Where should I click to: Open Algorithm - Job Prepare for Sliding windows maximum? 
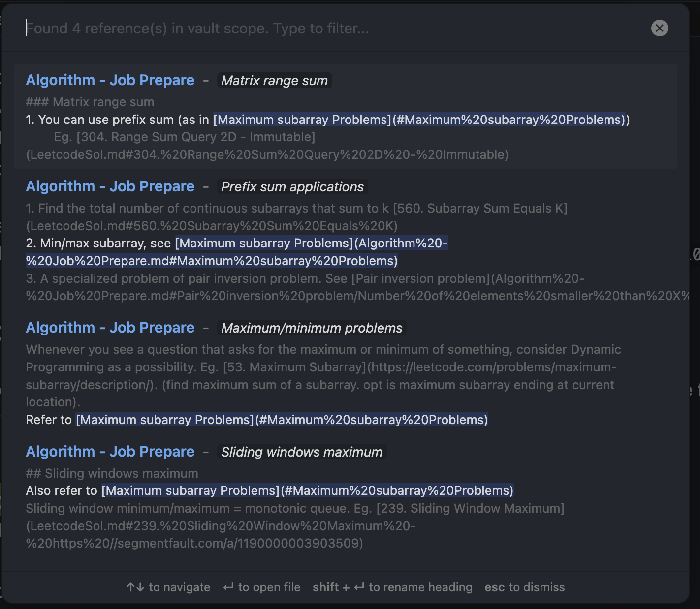pyautogui.click(x=110, y=452)
